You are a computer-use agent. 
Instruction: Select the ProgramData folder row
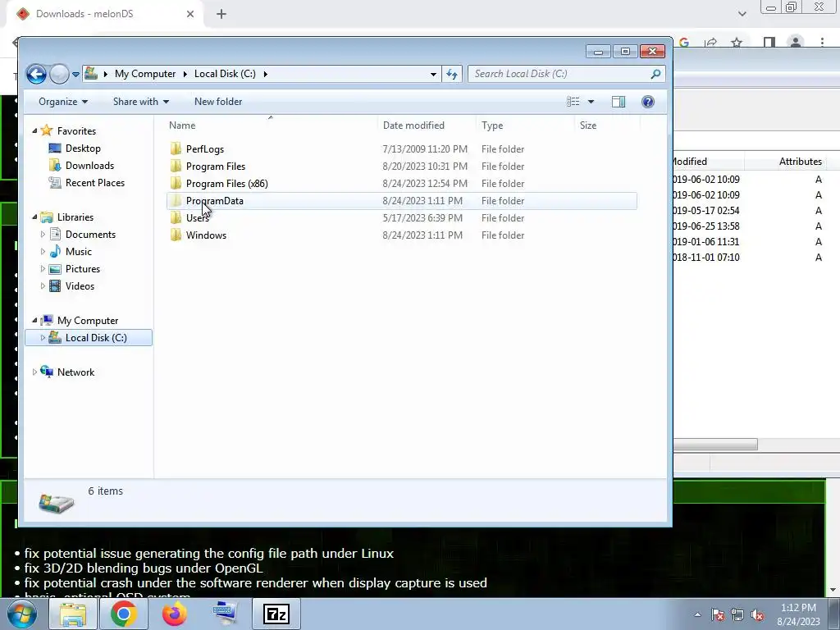(x=402, y=201)
